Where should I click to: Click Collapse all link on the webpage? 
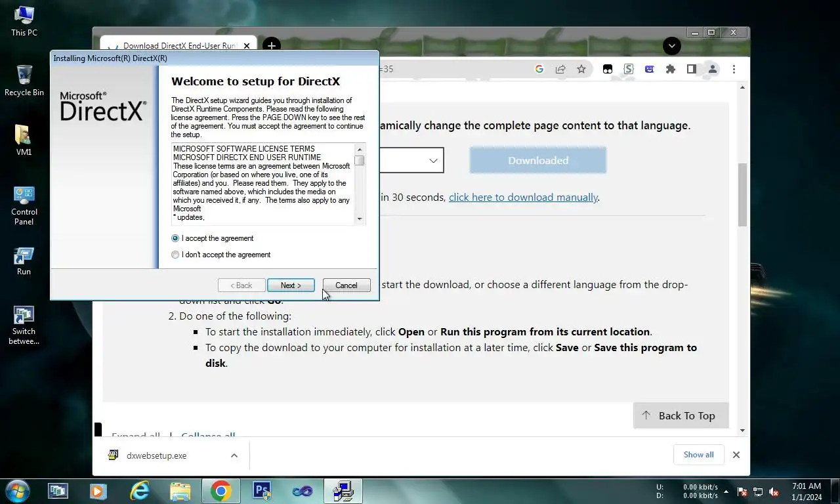click(x=208, y=436)
